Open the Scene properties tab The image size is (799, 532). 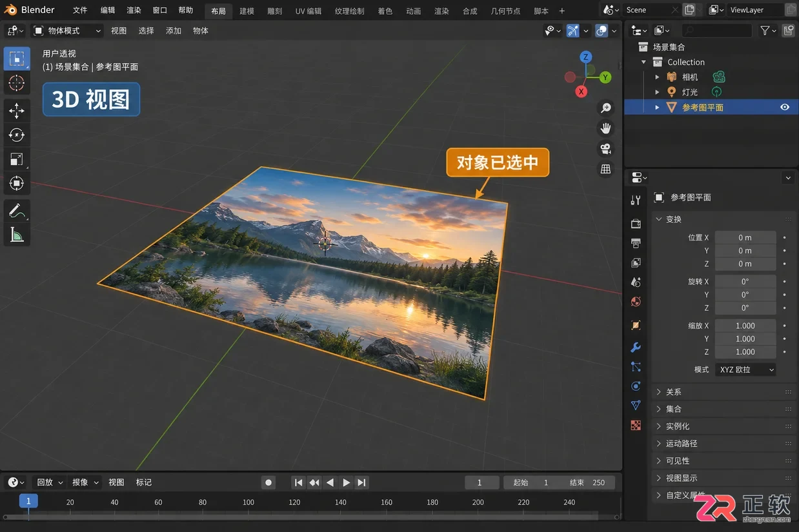636,282
